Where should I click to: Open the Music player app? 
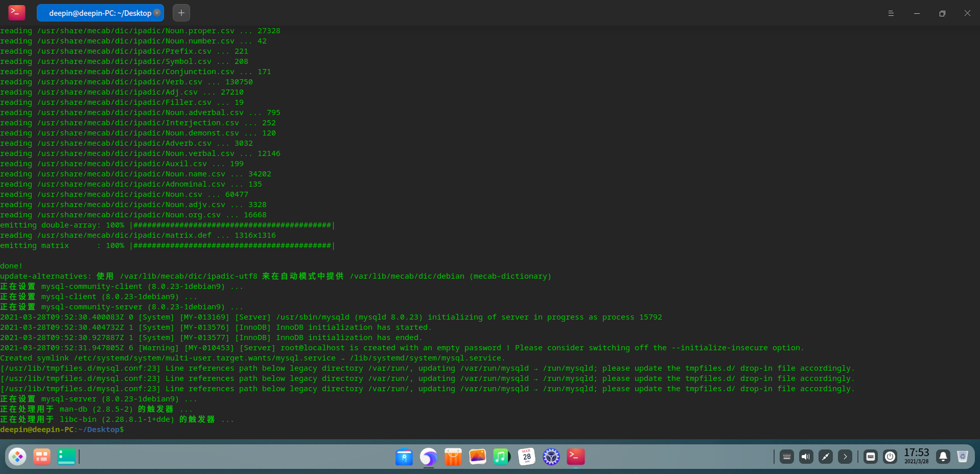click(502, 457)
